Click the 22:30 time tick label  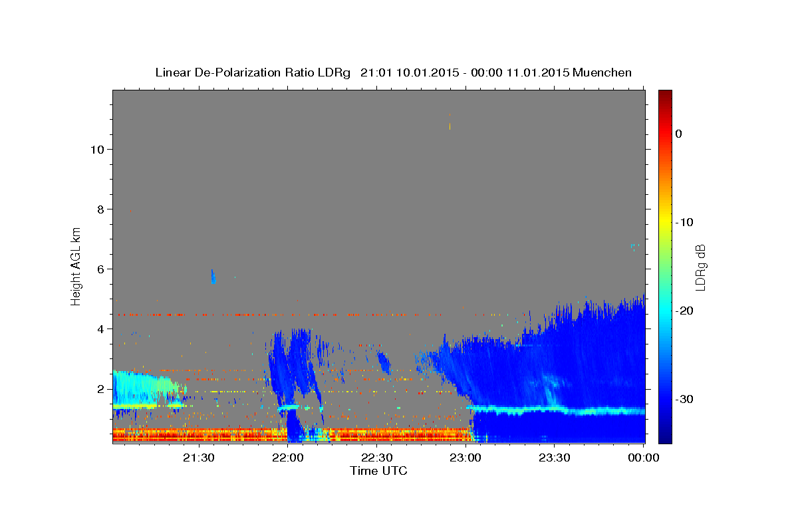point(376,458)
